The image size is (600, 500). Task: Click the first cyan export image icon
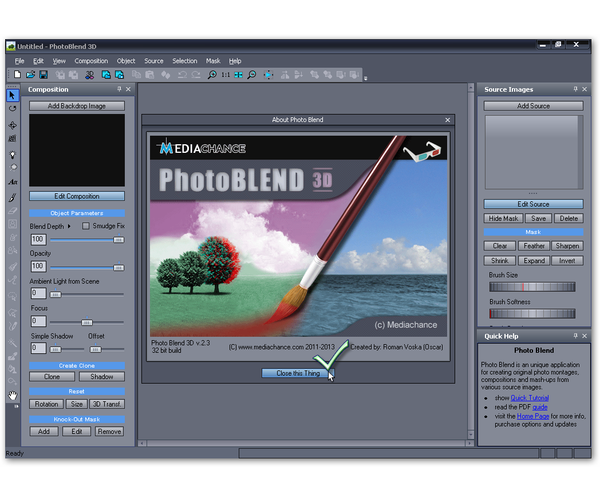pyautogui.click(x=106, y=75)
